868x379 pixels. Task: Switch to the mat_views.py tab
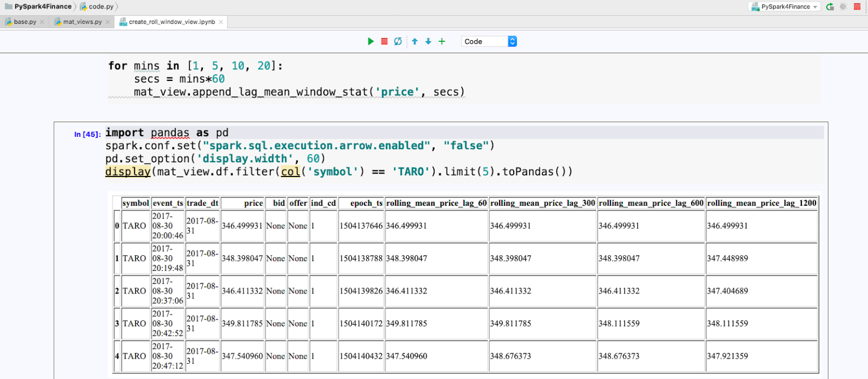pos(82,22)
